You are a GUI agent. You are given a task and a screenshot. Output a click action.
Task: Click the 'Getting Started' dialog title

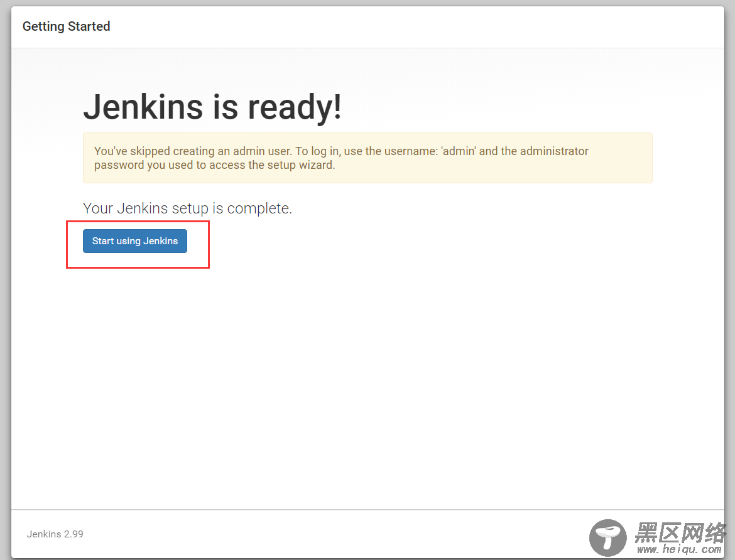tap(66, 26)
